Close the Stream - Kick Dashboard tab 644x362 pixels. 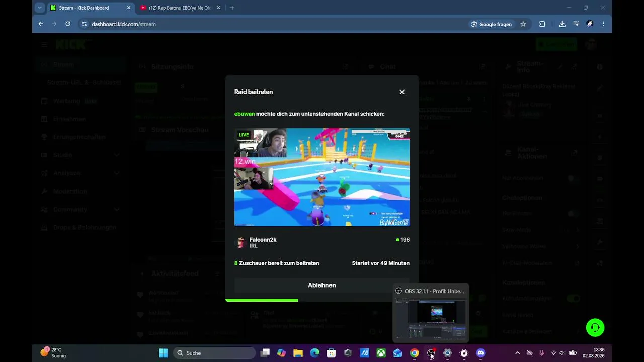pos(129,8)
